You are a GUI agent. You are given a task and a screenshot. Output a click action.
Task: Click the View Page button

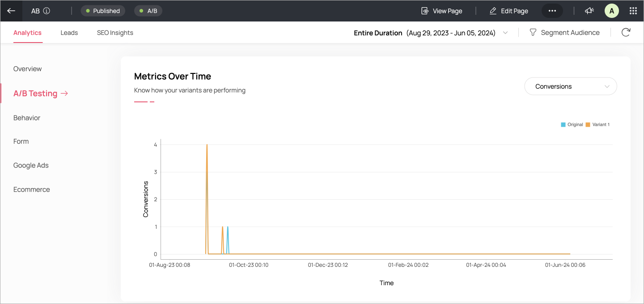tap(442, 11)
